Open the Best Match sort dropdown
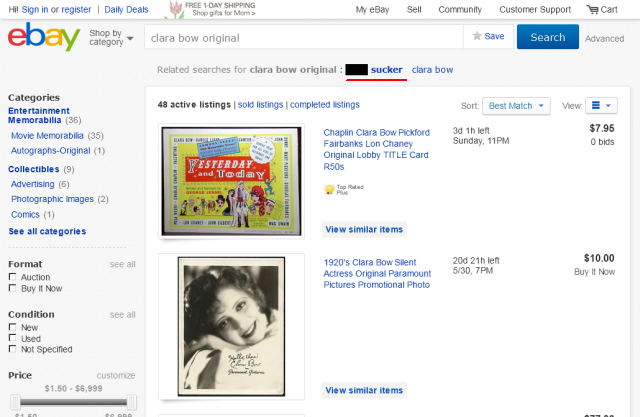 pos(516,105)
